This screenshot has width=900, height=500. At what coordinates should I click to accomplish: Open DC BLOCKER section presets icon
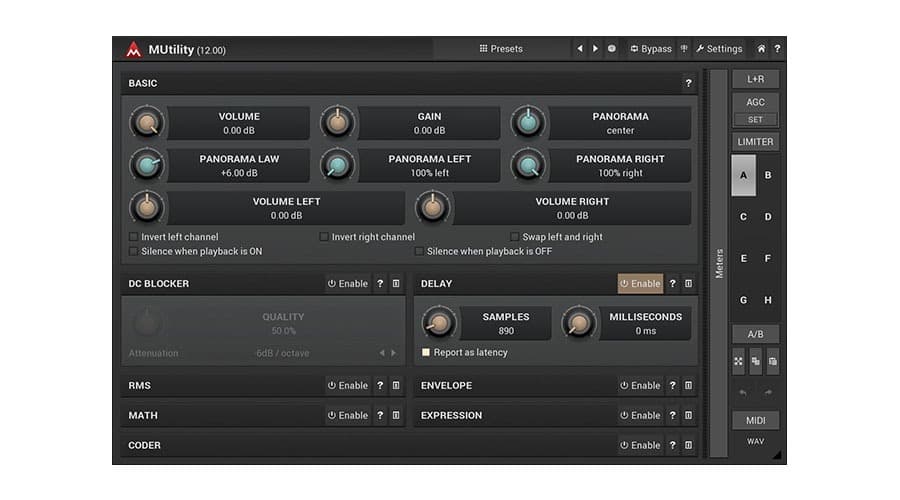pos(396,284)
